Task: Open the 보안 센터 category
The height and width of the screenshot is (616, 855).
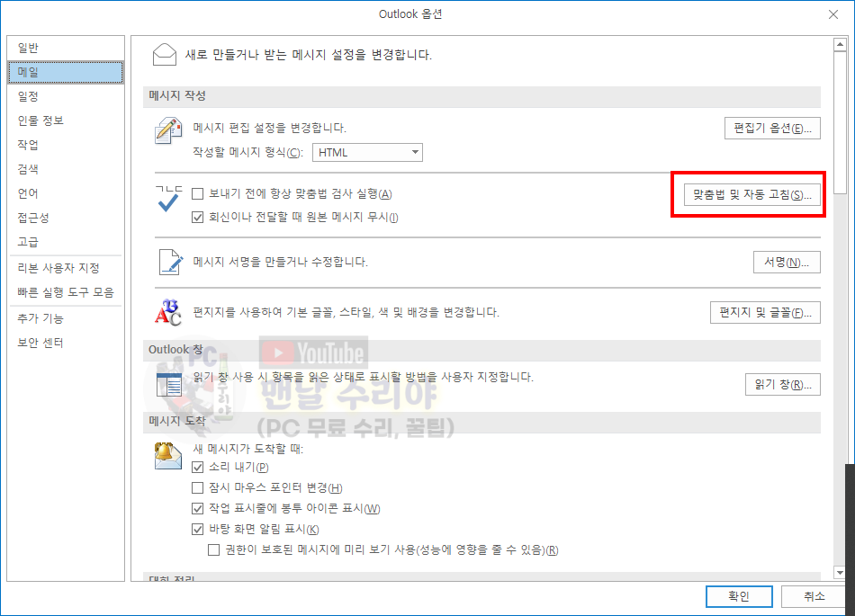Action: pos(66,343)
